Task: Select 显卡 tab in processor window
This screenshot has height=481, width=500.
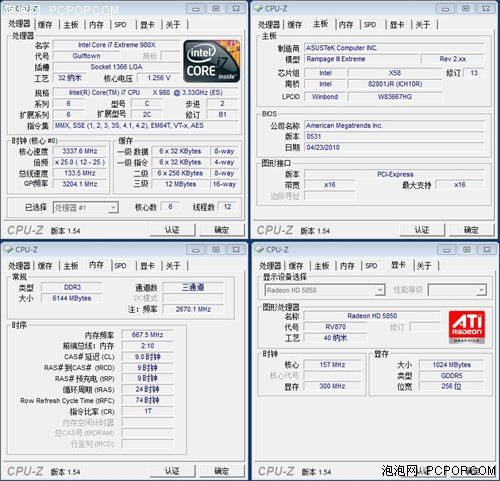Action: tap(147, 25)
